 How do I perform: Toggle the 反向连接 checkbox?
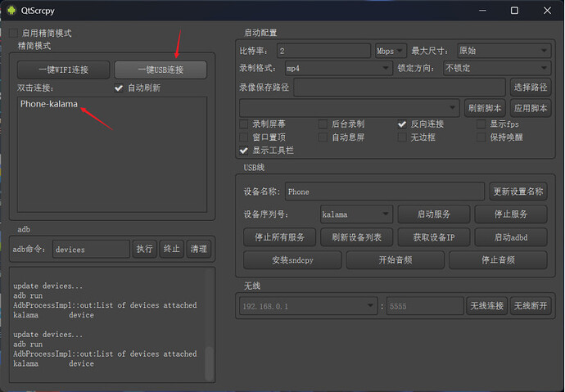(x=402, y=124)
